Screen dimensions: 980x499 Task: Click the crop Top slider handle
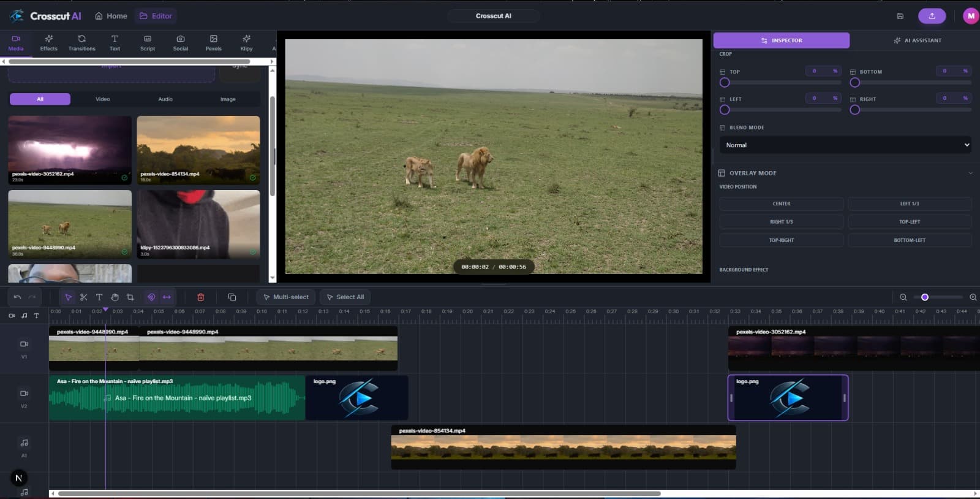coord(725,83)
